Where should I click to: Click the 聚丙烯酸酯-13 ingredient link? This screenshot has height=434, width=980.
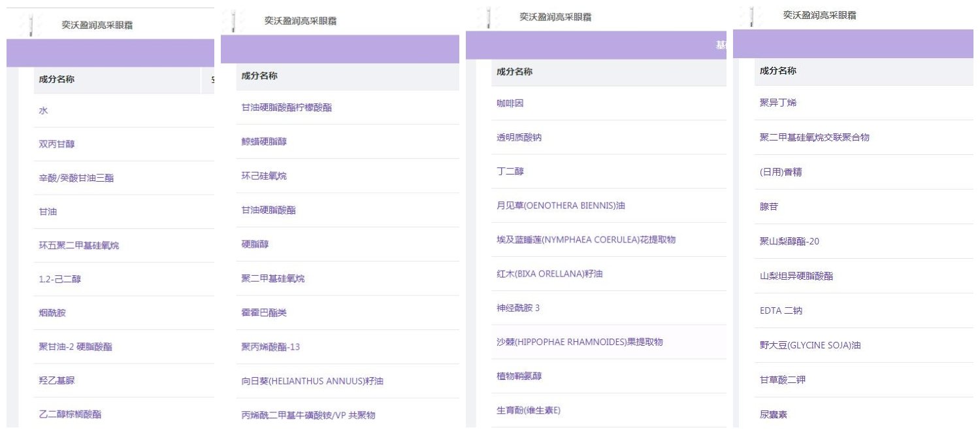[x=270, y=346]
